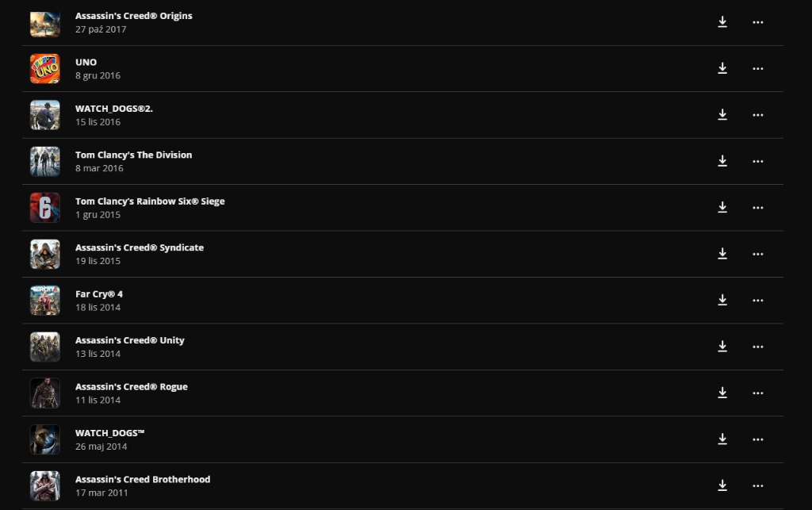Download WATCH_DOGS 2 game

pyautogui.click(x=722, y=115)
